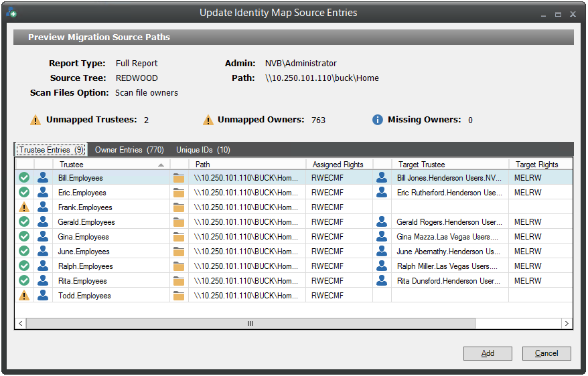
Task: Select the Trustee Entries tab
Action: pyautogui.click(x=52, y=150)
